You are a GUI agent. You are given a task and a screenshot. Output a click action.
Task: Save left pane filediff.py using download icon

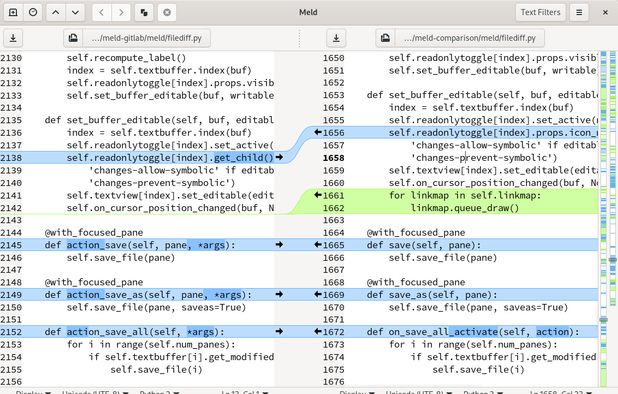[13, 38]
